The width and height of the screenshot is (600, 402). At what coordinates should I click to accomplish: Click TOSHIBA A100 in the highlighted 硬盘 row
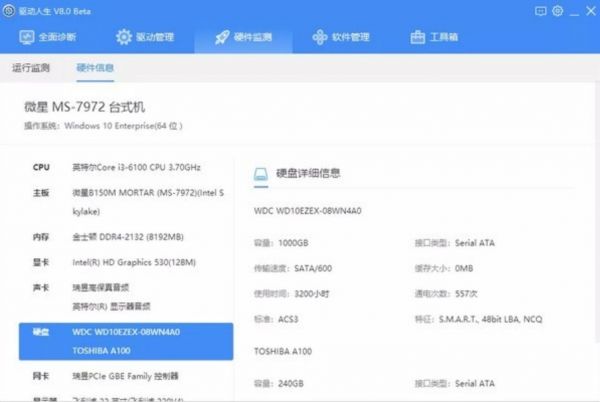click(x=101, y=351)
